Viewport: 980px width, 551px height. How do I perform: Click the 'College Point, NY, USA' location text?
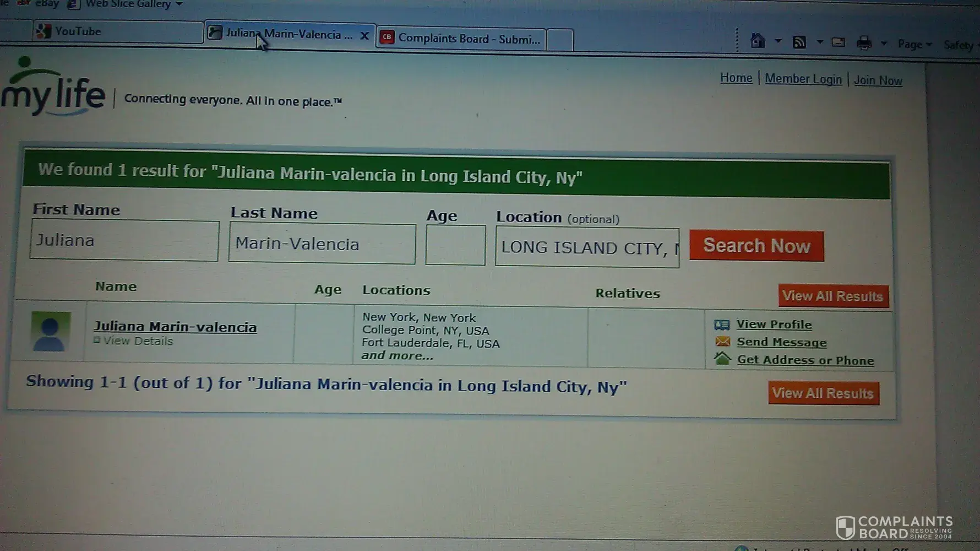[425, 331]
